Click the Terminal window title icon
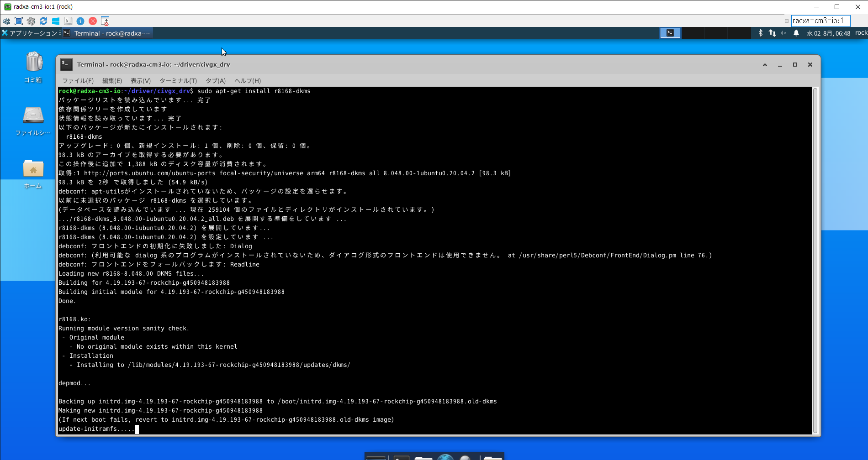 [66, 65]
